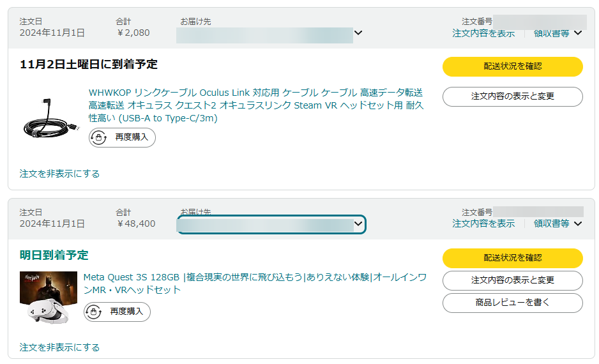The width and height of the screenshot is (599, 364).
Task: Click the blurred recipient name in the ¥2,080 order
Action: click(264, 35)
